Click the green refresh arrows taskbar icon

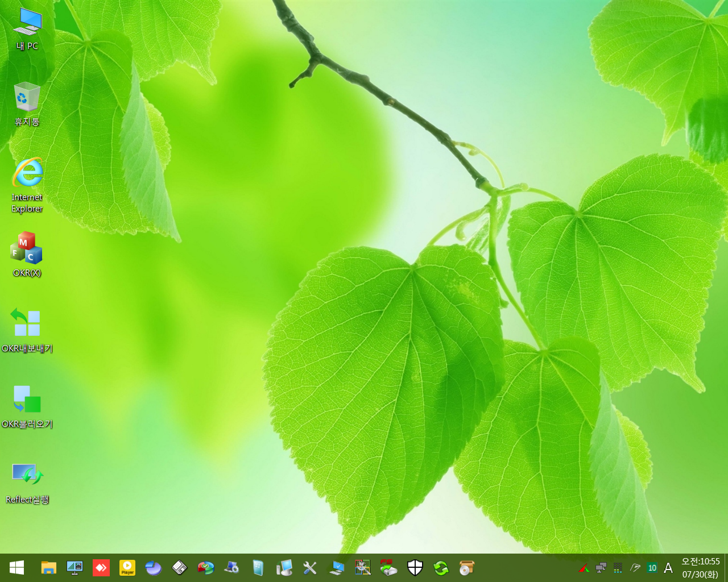pos(441,568)
